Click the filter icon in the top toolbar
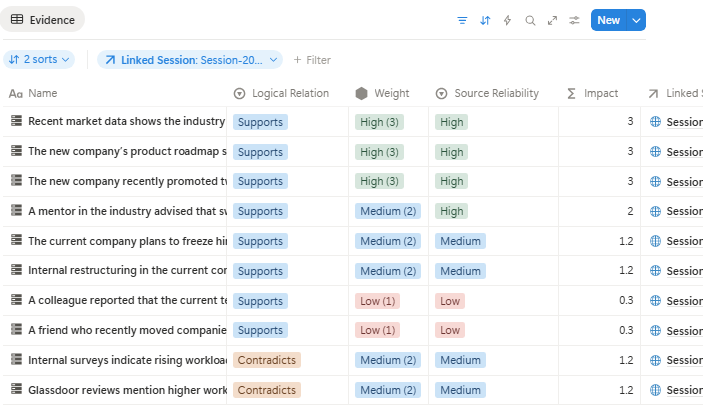Image resolution: width=703 pixels, height=412 pixels. pyautogui.click(x=462, y=20)
